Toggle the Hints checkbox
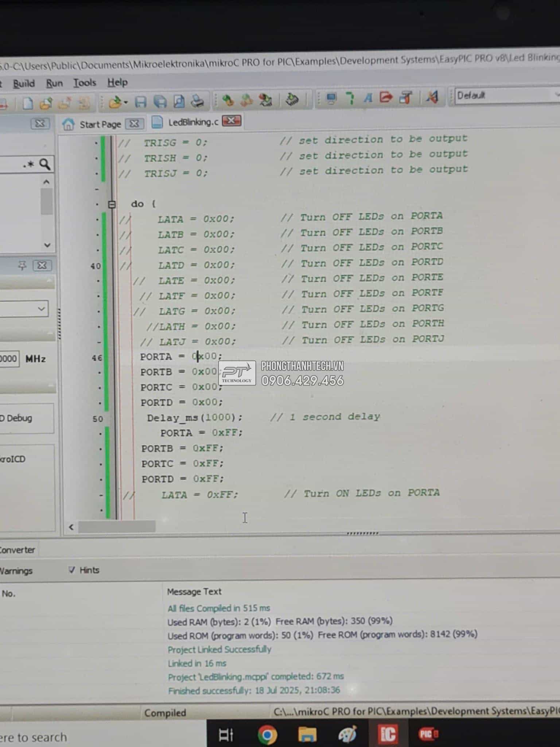This screenshot has height=747, width=560. [x=72, y=570]
